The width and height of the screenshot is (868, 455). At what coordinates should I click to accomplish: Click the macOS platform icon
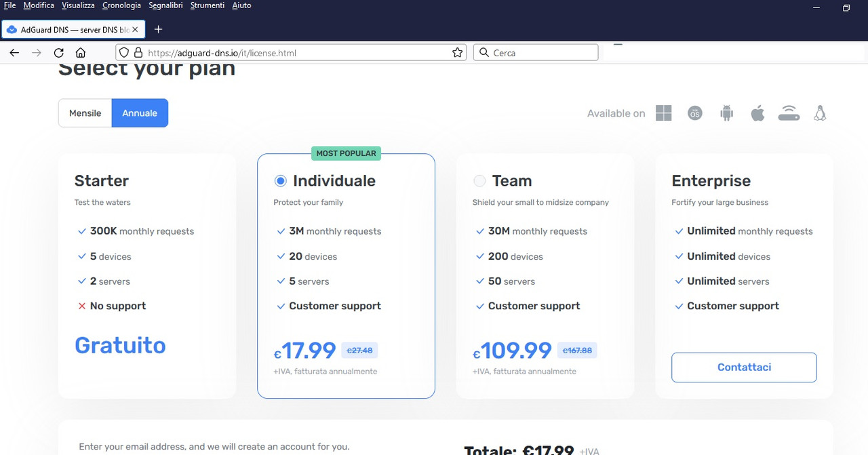694,113
